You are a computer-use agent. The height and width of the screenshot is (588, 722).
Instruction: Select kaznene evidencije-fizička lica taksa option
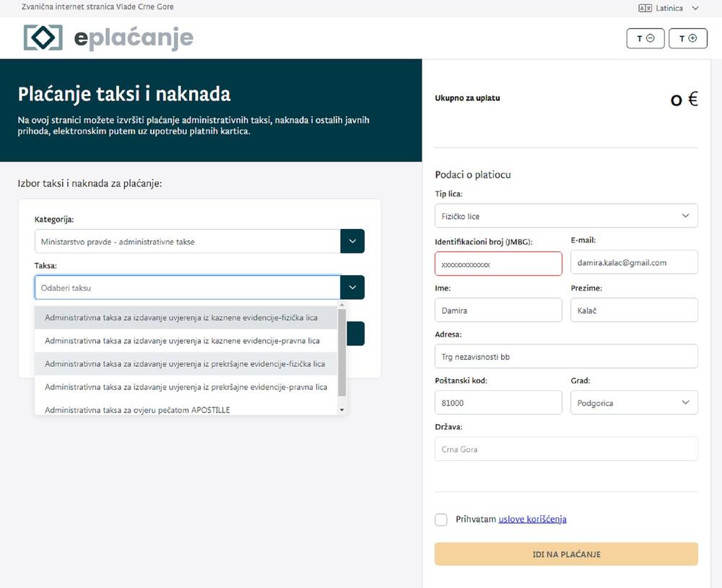point(181,318)
